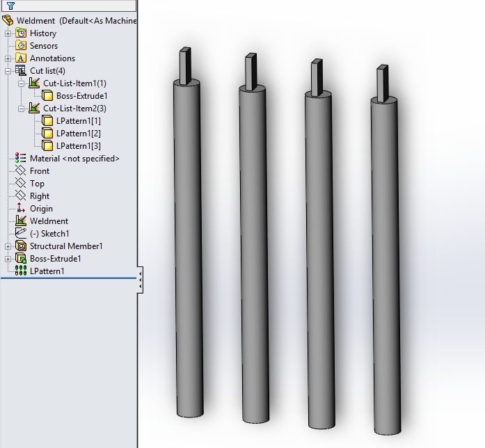Viewport: 485px width, 448px height.
Task: Click the LPattern1[1] body icon
Action: (x=47, y=121)
